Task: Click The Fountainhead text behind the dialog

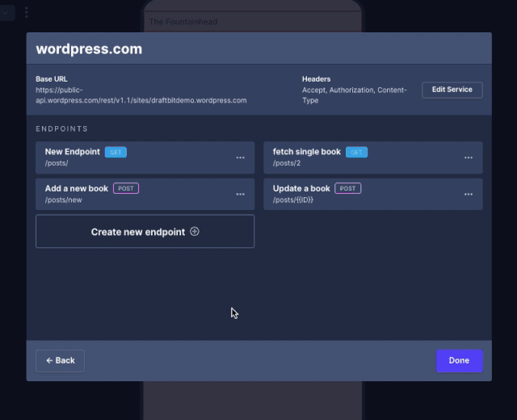Action: pos(183,22)
